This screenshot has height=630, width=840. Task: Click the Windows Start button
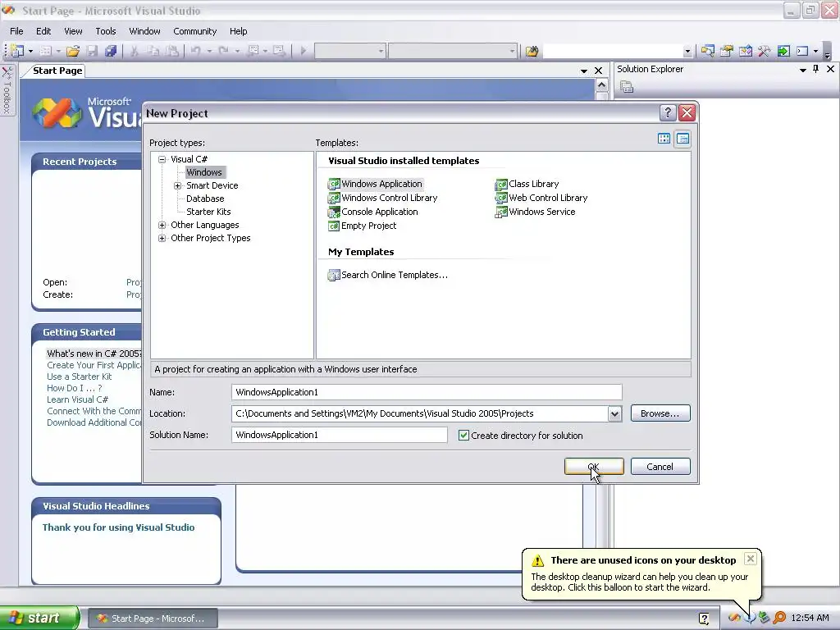(39, 618)
